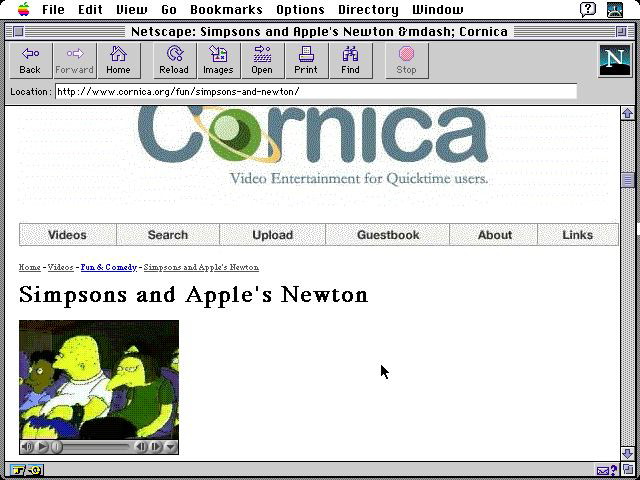Click the Back arrow toolbar button

pyautogui.click(x=30, y=60)
